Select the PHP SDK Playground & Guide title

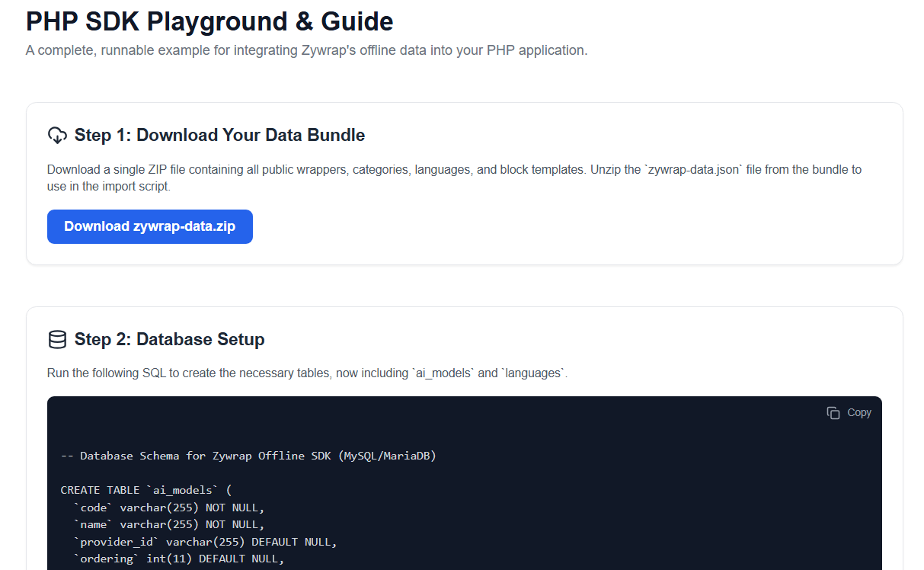209,21
